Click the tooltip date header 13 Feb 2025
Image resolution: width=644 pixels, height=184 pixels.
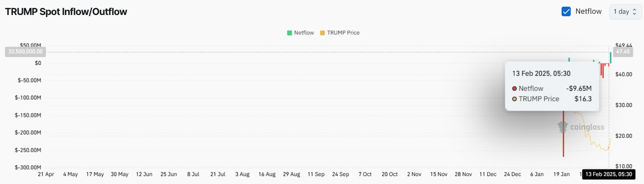[x=541, y=73]
